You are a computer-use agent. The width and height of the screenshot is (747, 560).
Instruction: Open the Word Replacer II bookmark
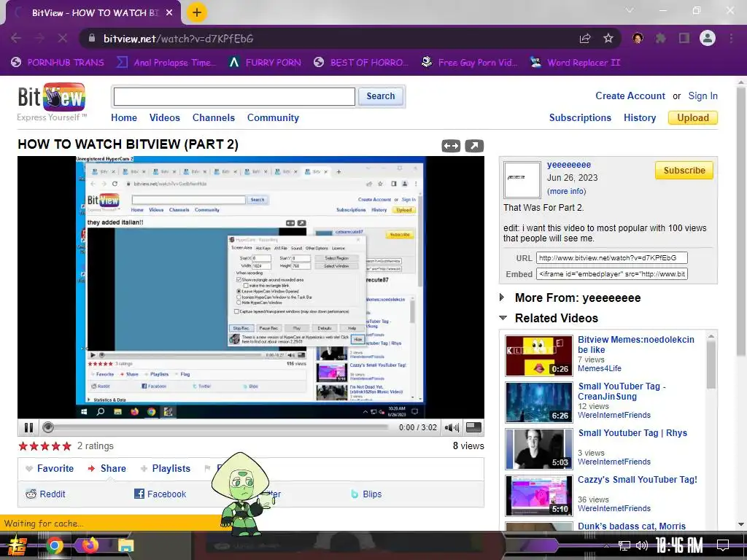pos(575,63)
